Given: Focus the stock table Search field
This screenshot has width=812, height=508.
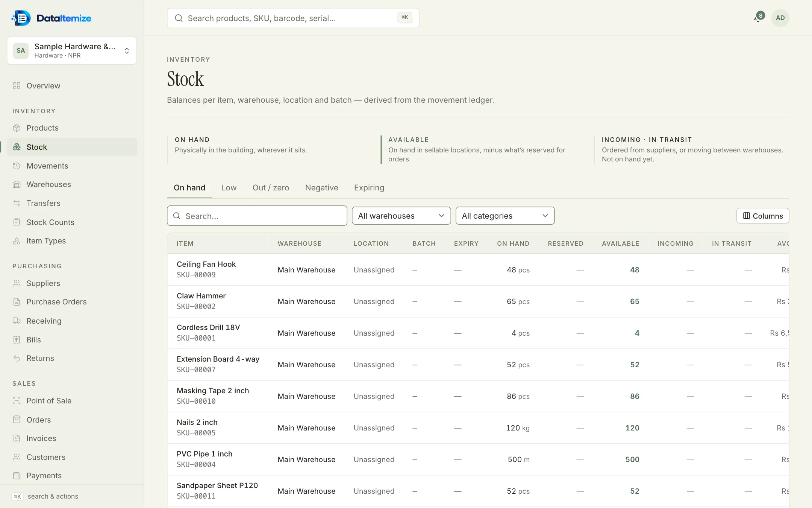Looking at the screenshot, I should [x=257, y=216].
